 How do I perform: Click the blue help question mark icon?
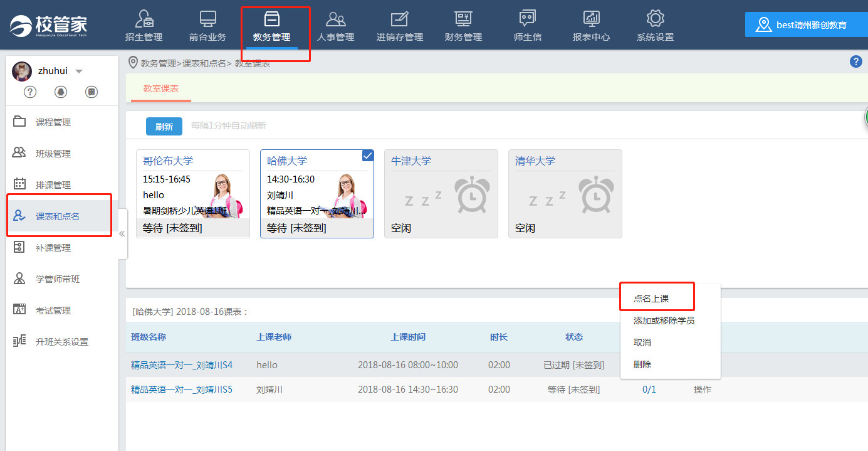[x=856, y=61]
